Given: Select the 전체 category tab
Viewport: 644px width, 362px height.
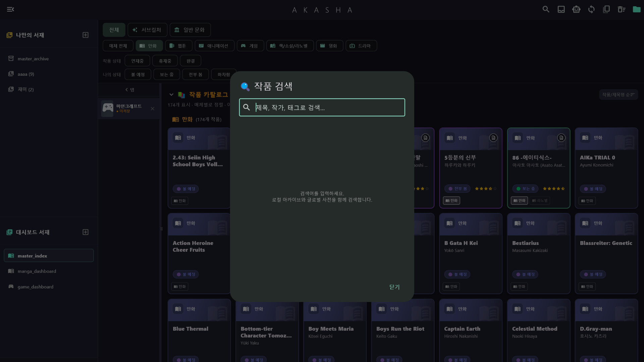Looking at the screenshot, I should pos(114,30).
